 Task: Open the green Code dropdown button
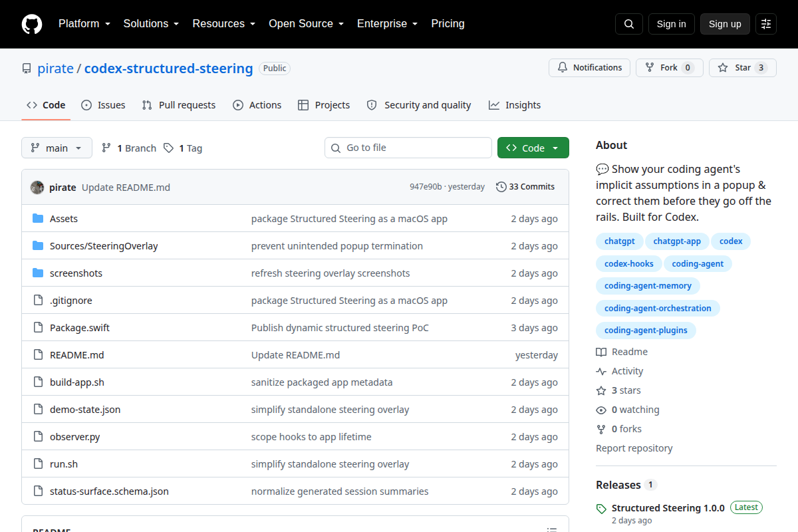tap(533, 148)
